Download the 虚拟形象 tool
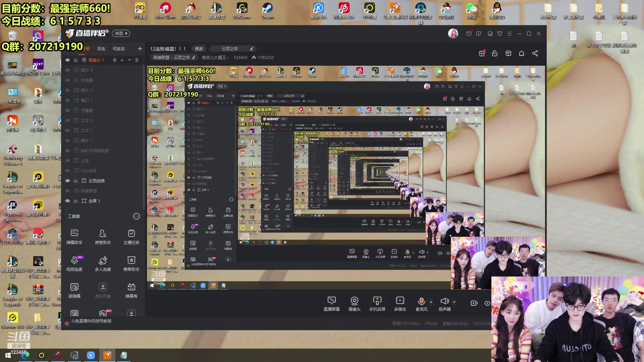The image size is (644, 362). tap(103, 290)
